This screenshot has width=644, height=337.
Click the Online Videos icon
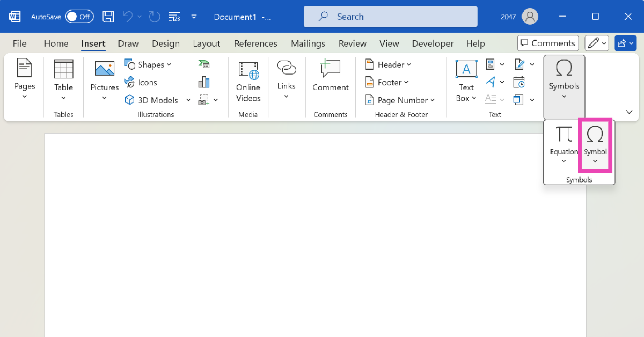248,81
